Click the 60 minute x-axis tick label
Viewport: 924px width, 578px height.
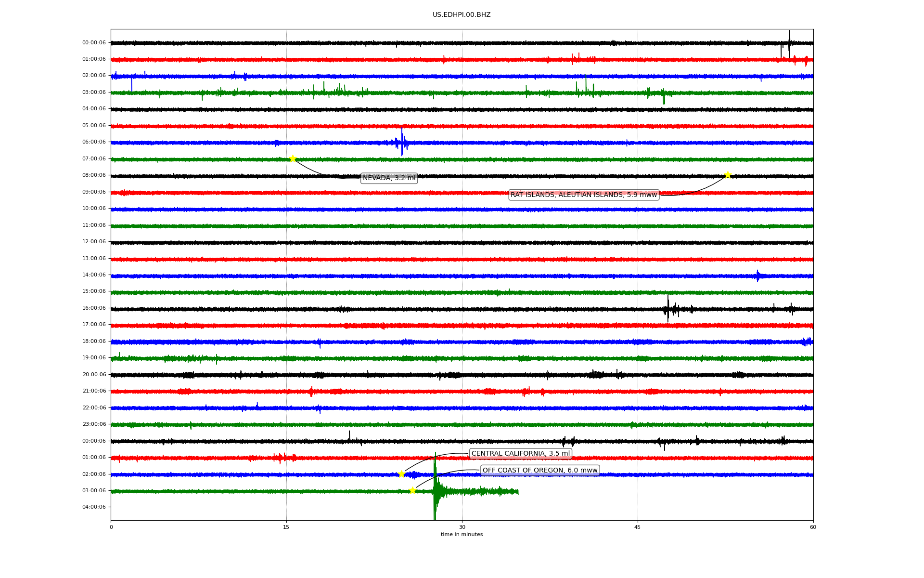[x=813, y=527]
